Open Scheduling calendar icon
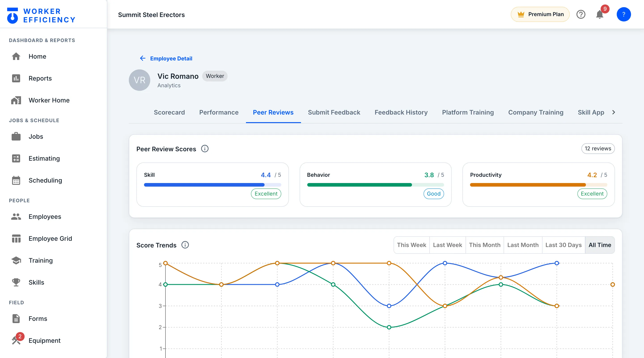Viewport: 644px width, 358px height. (16, 180)
